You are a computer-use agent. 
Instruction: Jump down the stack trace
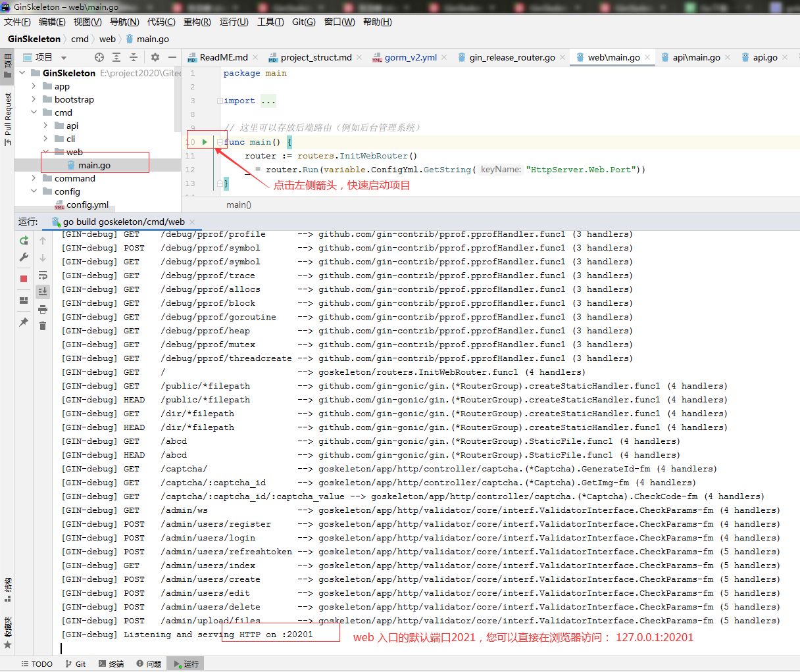tap(43, 257)
